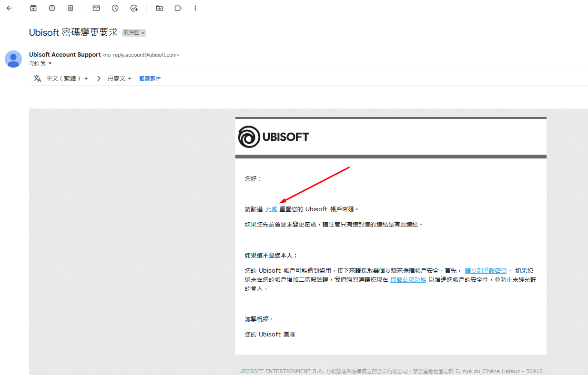Click the Ubisoft logo in email header
The width and height of the screenshot is (588, 375).
coord(274,137)
